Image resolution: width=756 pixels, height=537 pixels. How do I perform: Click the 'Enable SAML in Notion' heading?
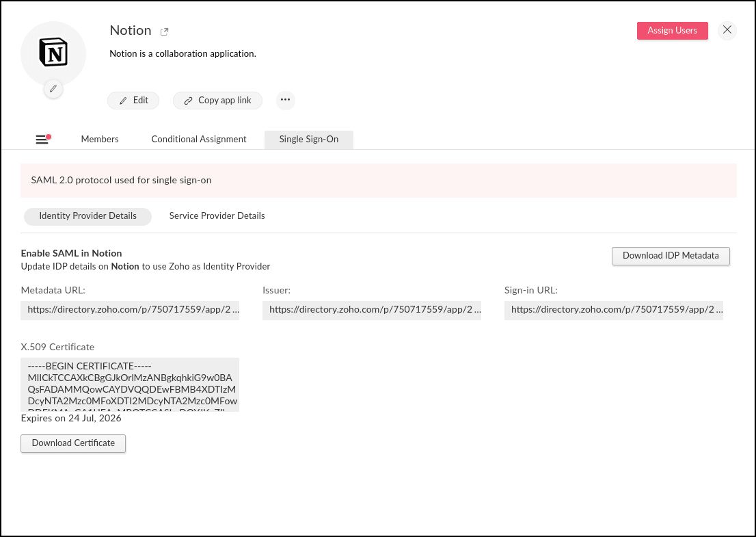point(71,253)
